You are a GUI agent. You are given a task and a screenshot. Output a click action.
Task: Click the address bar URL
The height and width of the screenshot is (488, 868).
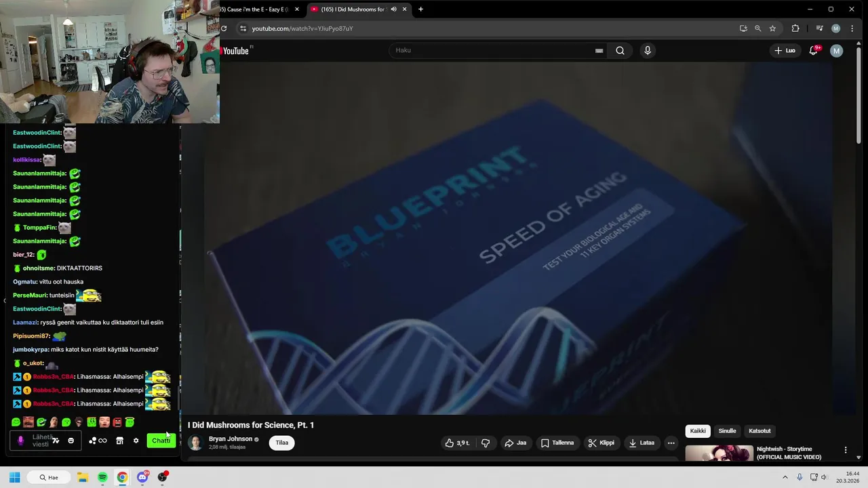click(302, 28)
